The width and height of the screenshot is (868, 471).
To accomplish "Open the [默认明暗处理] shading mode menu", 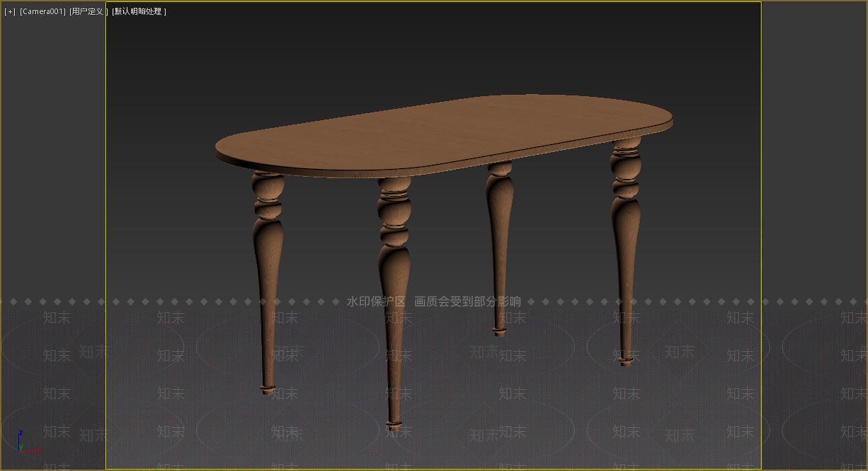I will [139, 11].
